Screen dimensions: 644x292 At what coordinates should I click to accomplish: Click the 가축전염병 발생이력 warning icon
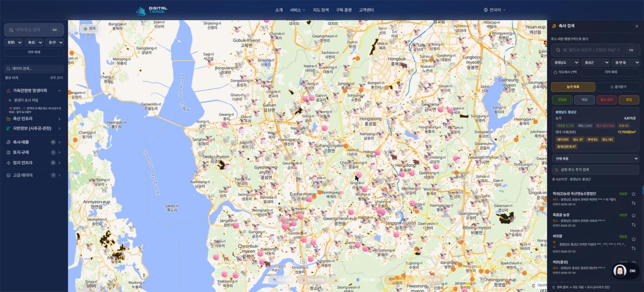pos(9,91)
